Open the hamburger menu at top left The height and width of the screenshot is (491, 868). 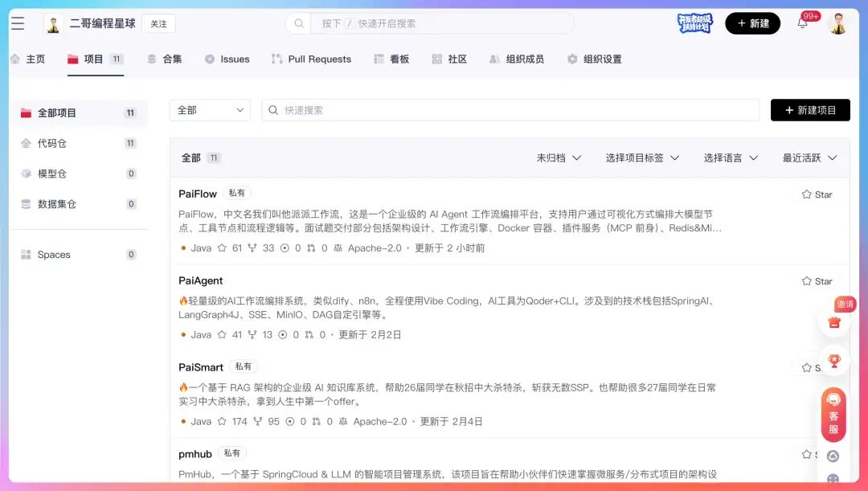18,23
